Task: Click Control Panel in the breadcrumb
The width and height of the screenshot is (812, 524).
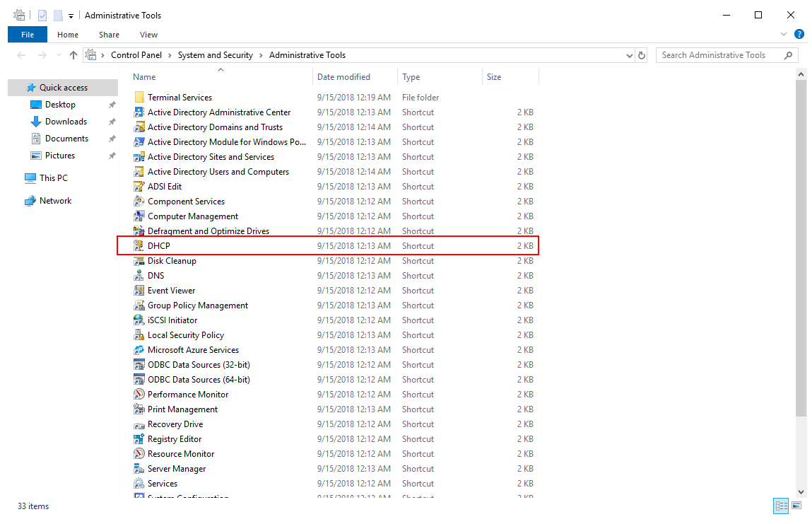Action: tap(136, 55)
